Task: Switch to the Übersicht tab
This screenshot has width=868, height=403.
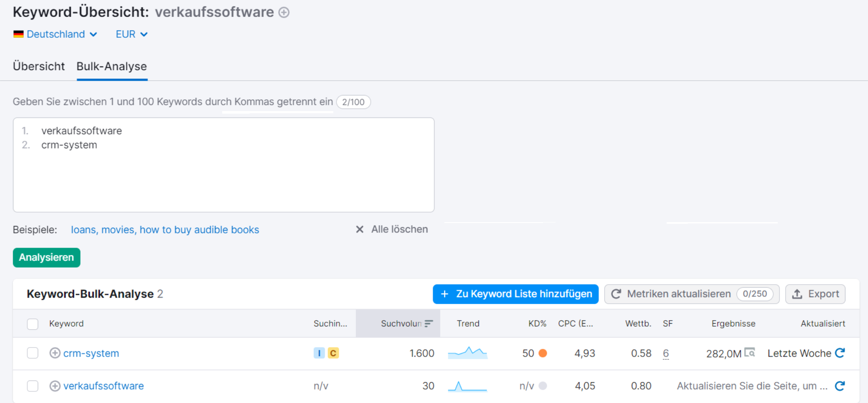Action: (39, 66)
